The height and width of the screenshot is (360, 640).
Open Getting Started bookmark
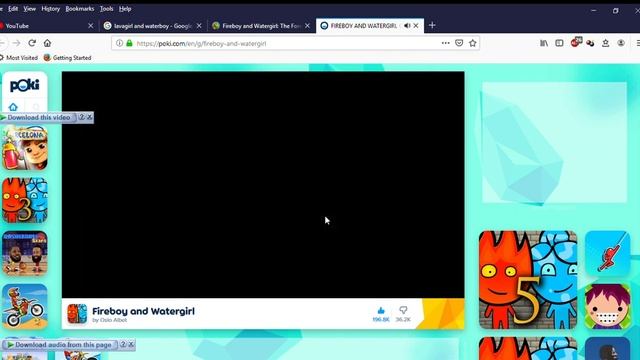(67, 58)
